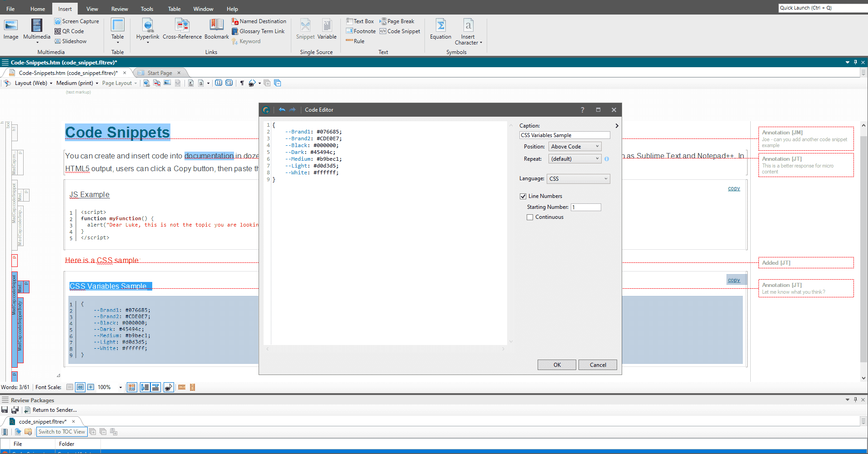Insert an Equation
The height and width of the screenshot is (454, 868).
coord(441,30)
